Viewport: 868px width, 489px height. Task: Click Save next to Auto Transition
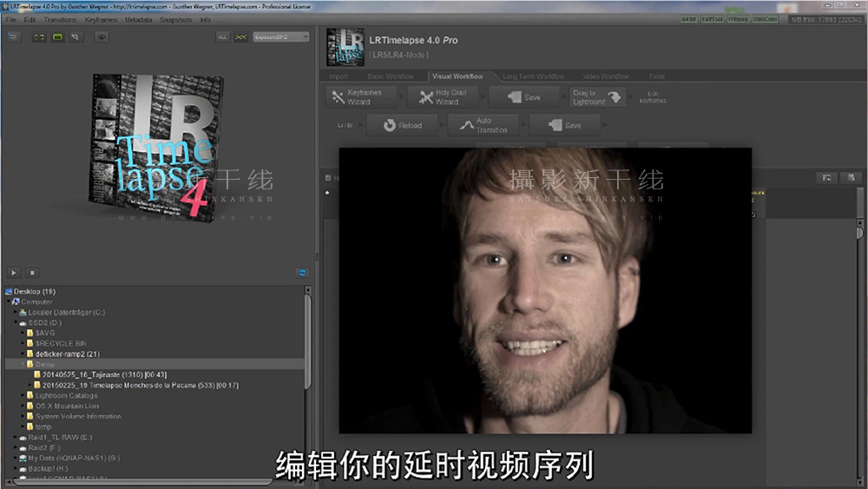click(x=565, y=125)
